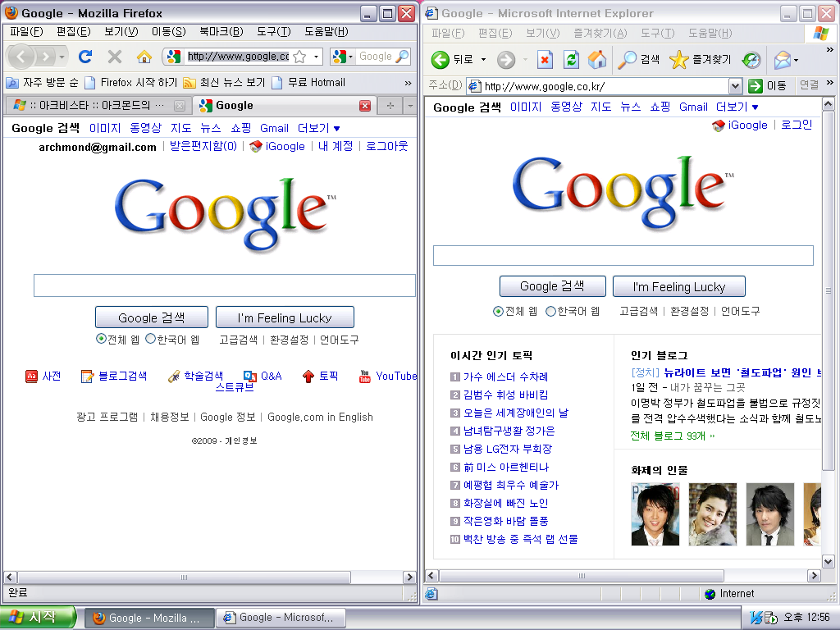This screenshot has height=630, width=840.
Task: Click Google 검색 button in Firefox
Action: (x=152, y=317)
